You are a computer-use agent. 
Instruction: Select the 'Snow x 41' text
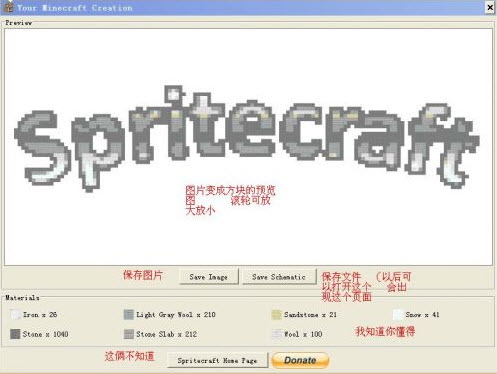pyautogui.click(x=422, y=314)
